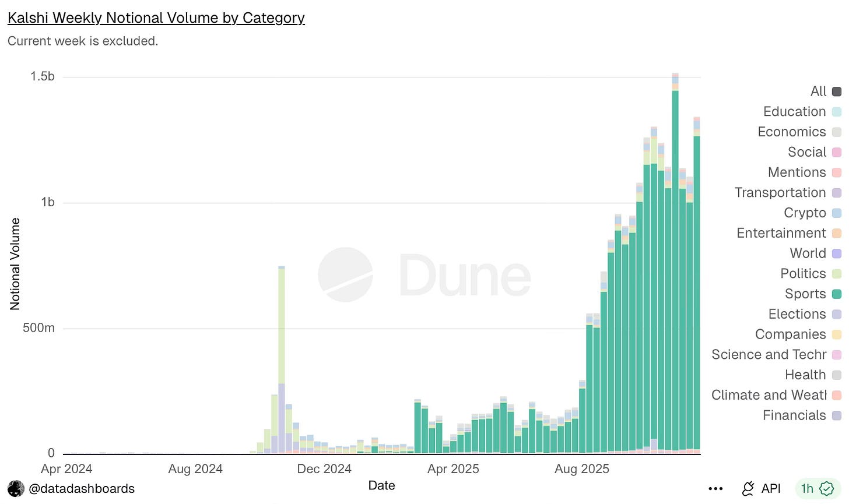Screen dimensions: 849x504
Task: Click the Companies legend swatch
Action: pyautogui.click(x=837, y=334)
